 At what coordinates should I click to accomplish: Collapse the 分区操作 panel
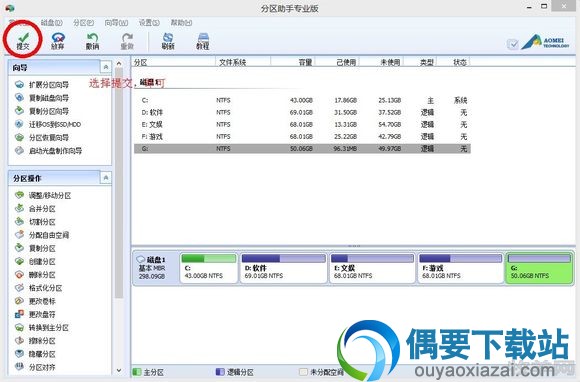coord(106,178)
